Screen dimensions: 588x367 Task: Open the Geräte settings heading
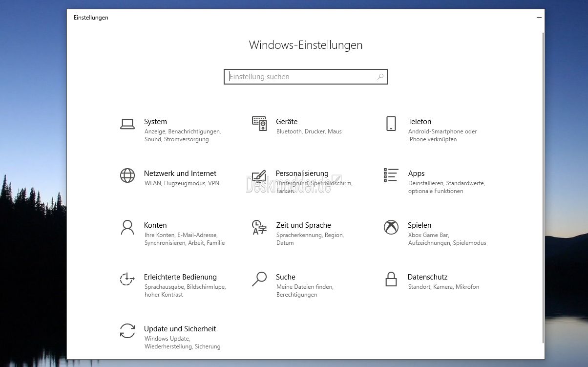[x=287, y=122]
